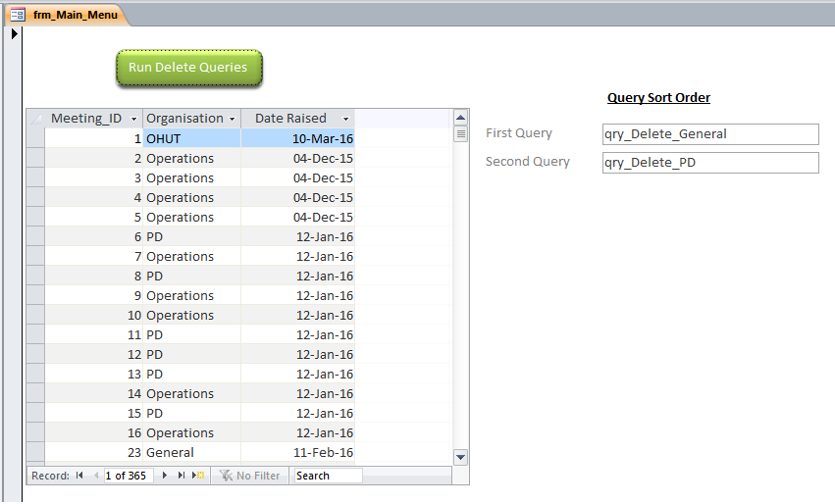
Task: Click the Query Sort Order heading
Action: pos(658,98)
